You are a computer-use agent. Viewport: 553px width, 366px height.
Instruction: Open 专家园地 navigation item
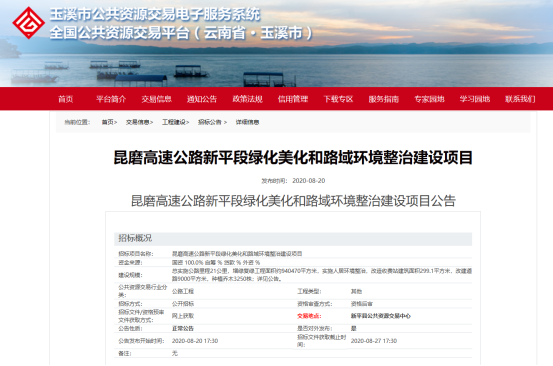click(x=429, y=99)
